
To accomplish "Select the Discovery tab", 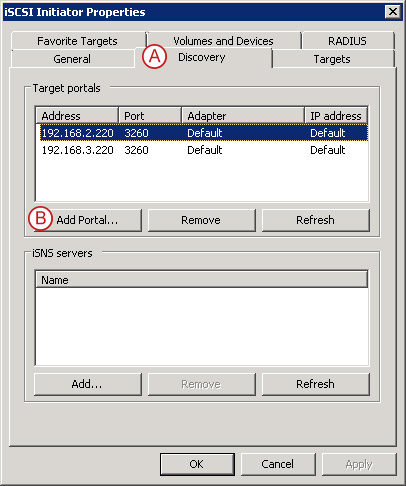I will [x=203, y=57].
